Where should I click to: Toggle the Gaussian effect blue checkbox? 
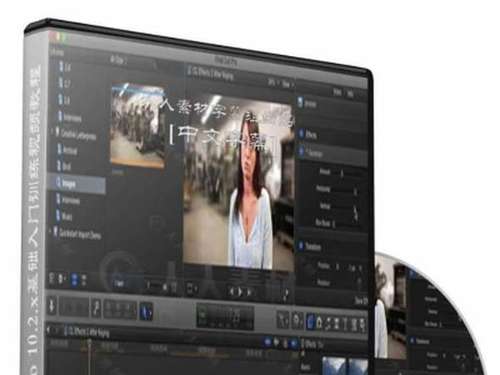302,151
